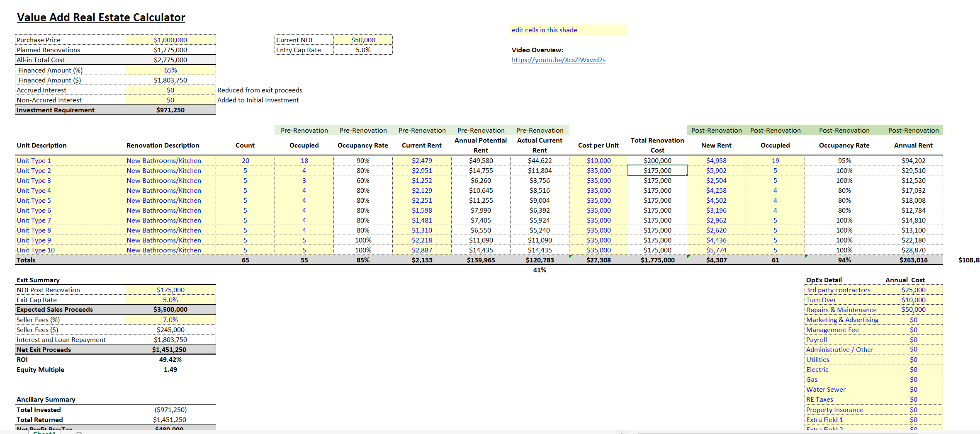Select the Totals Annual Potential Rent $139,965
980x434 pixels.
(481, 260)
